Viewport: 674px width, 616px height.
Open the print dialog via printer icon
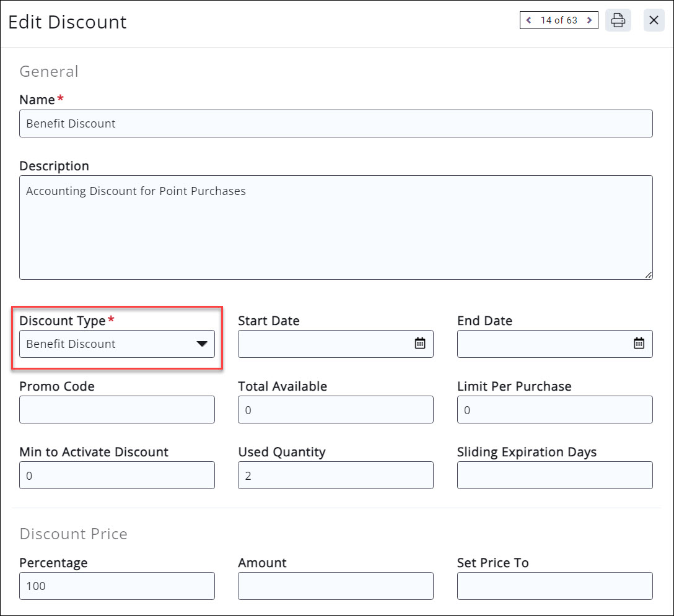(618, 20)
